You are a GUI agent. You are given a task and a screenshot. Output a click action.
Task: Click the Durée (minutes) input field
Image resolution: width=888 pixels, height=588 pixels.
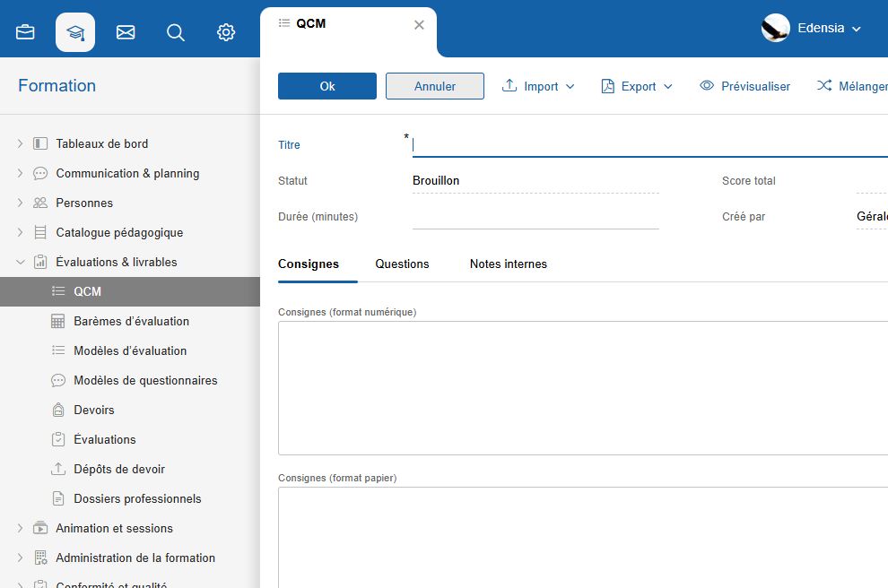(x=535, y=217)
